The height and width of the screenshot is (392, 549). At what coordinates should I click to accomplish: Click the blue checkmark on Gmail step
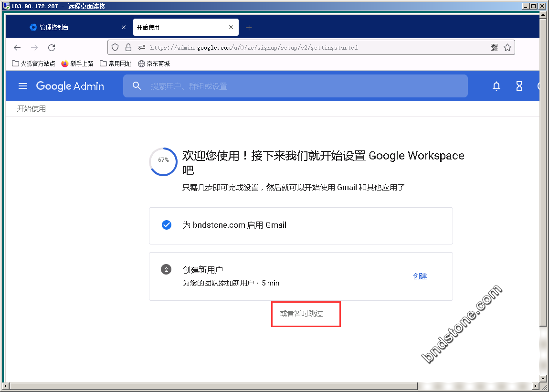point(167,225)
